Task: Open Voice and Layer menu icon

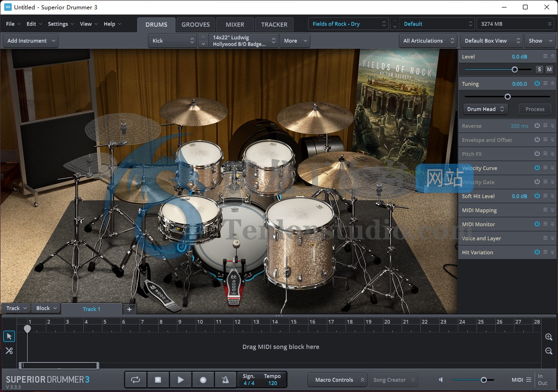Action: [545, 238]
